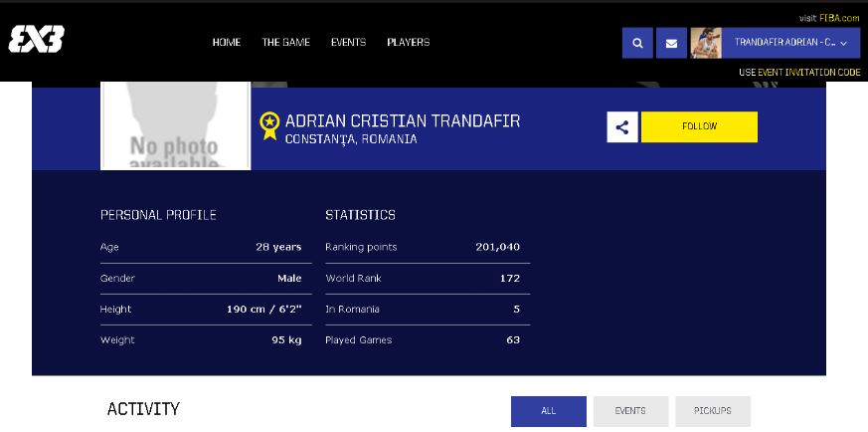Image resolution: width=868 pixels, height=432 pixels.
Task: Switch to the PICKUPS activity tab
Action: [712, 411]
